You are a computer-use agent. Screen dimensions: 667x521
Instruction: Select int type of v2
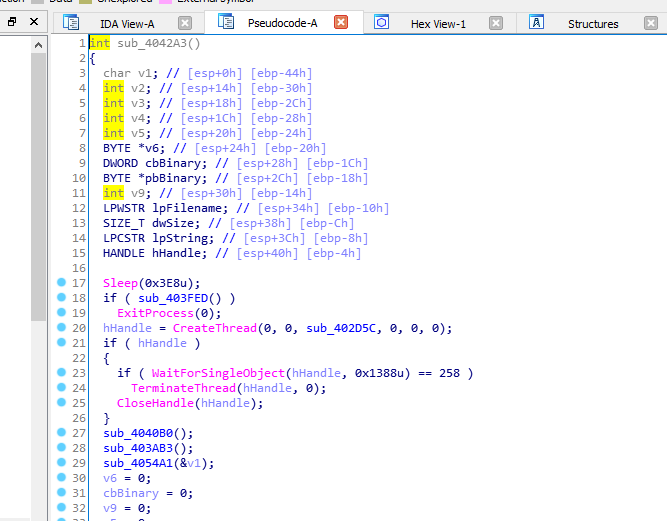click(113, 88)
